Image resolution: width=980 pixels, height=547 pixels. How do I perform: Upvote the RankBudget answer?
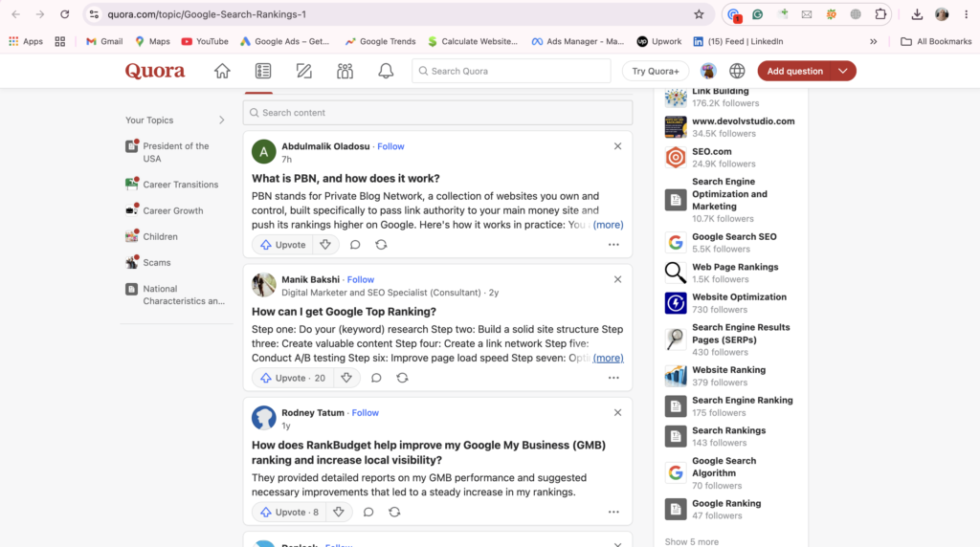(289, 512)
